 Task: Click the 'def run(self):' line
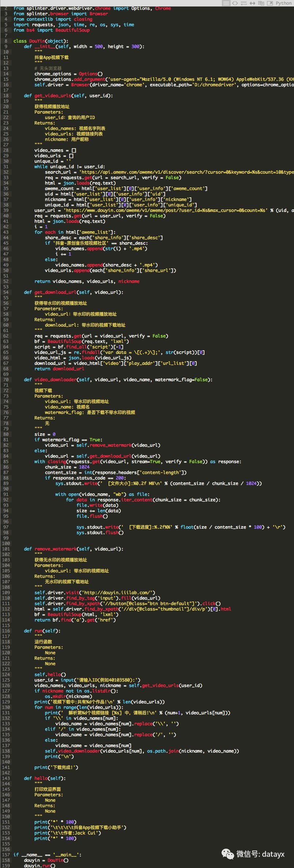(42, 631)
